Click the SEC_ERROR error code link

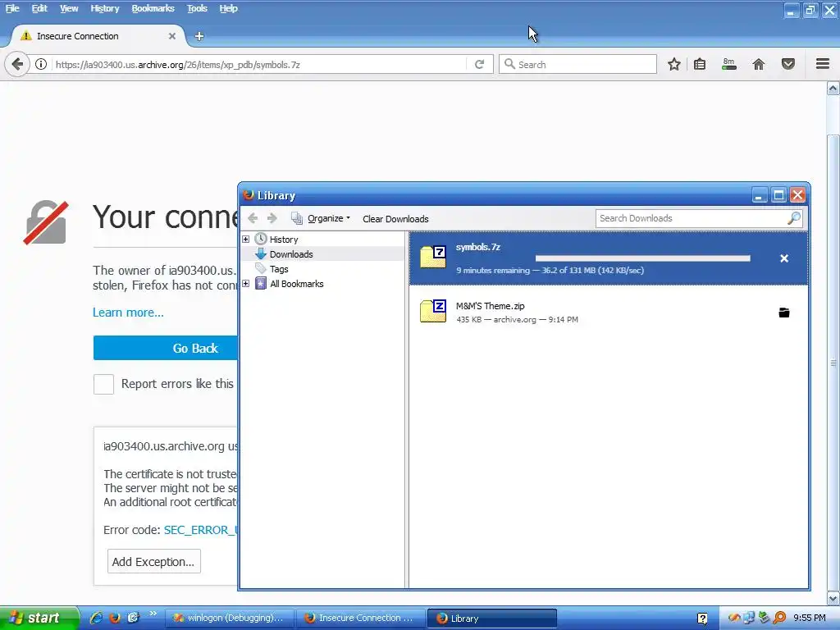tap(201, 530)
